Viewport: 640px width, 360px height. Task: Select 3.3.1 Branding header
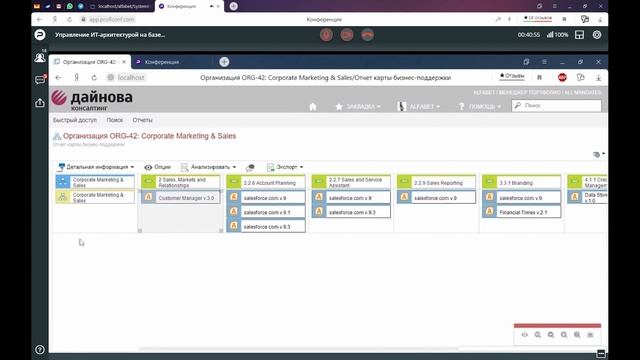point(522,182)
